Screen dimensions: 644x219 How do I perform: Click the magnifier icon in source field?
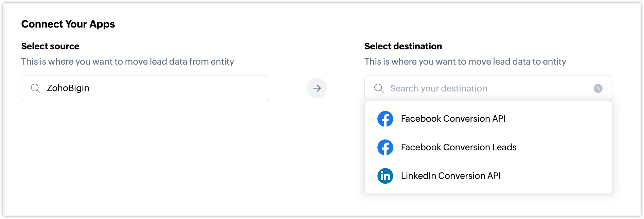click(36, 88)
